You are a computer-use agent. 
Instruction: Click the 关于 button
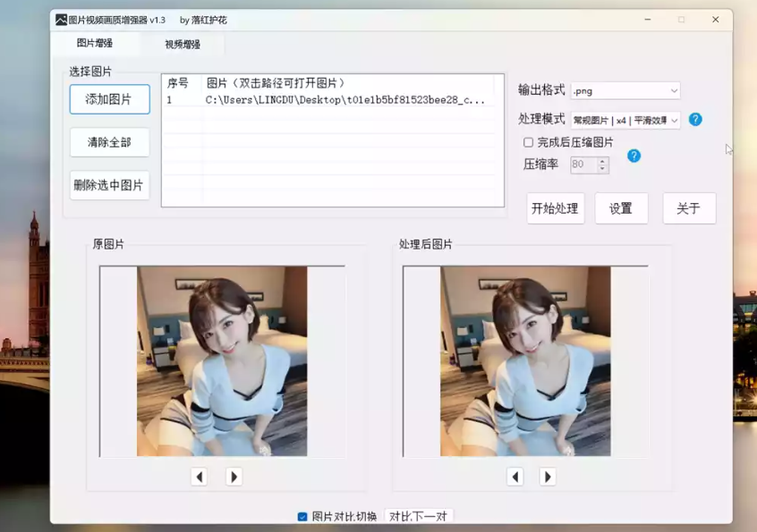click(x=688, y=208)
